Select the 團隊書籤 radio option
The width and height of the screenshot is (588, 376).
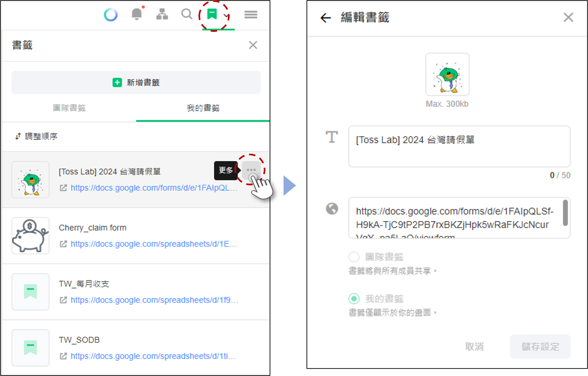pos(354,257)
